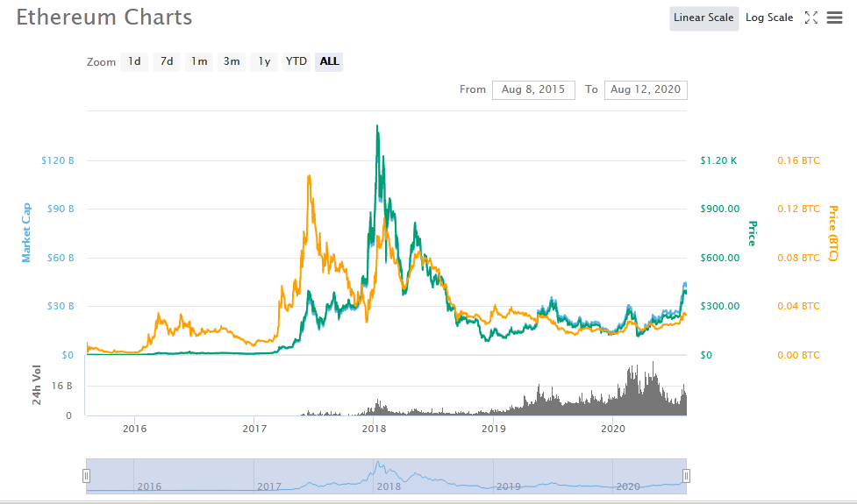Toggle the green Price axis label
Viewport: 857px width, 504px height.
click(x=753, y=234)
